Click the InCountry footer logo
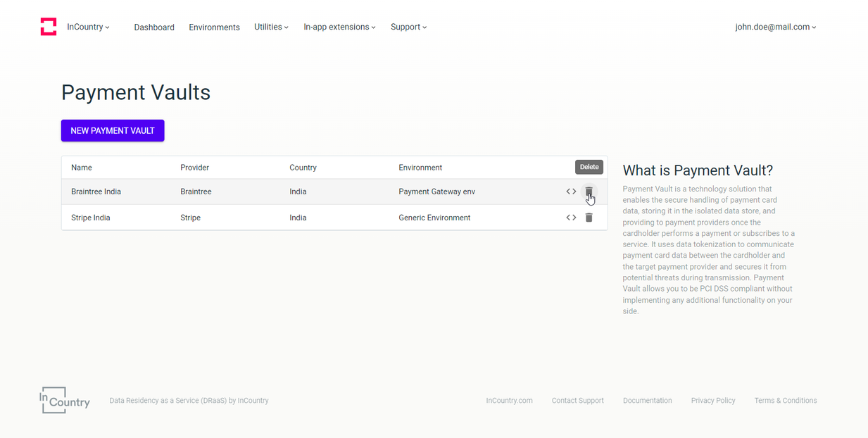The image size is (868, 438). 65,400
